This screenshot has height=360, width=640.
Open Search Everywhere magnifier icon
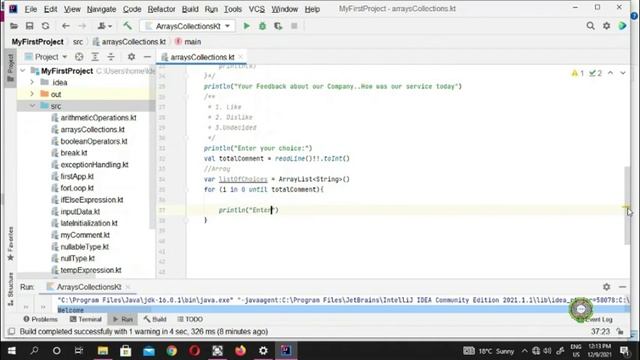tap(590, 26)
